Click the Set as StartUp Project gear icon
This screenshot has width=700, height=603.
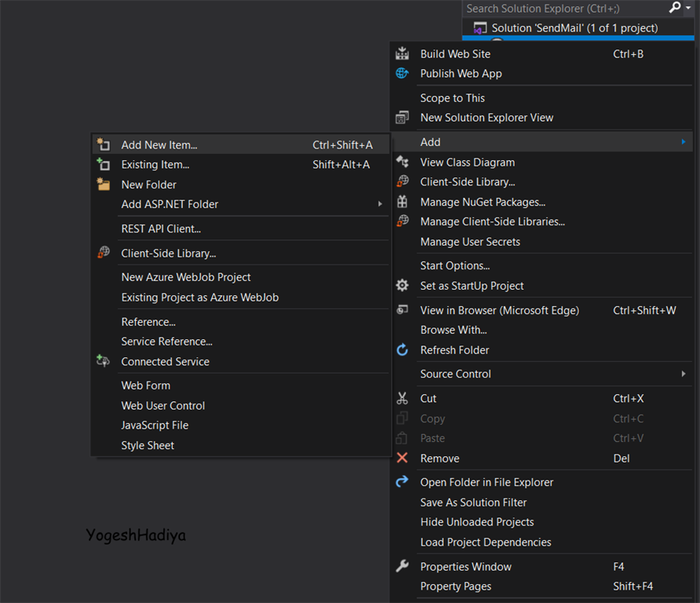(x=402, y=286)
